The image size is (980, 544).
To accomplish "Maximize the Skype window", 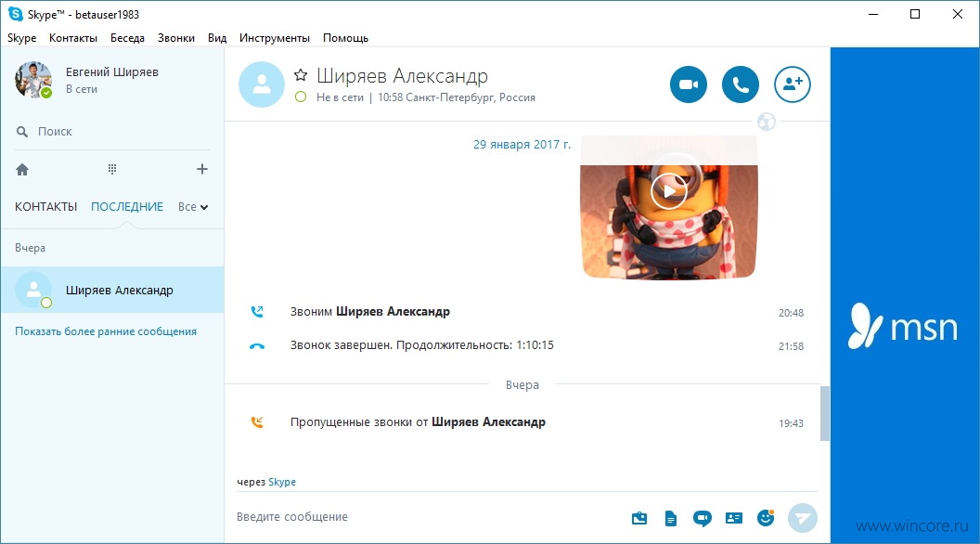I will (915, 14).
